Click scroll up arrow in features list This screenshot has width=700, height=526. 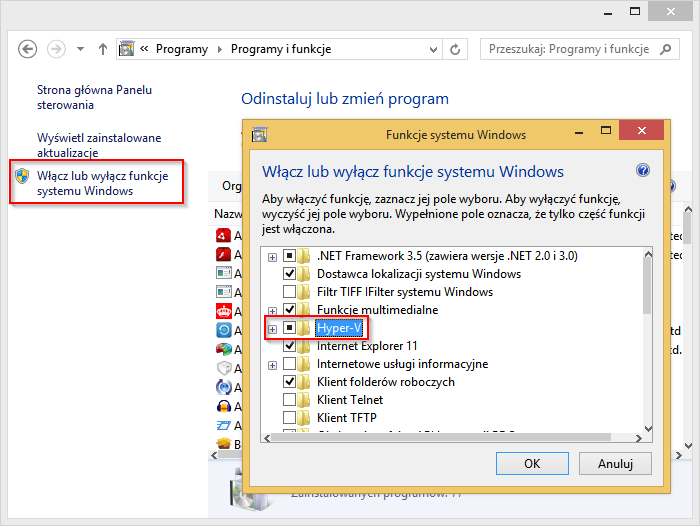point(648,254)
